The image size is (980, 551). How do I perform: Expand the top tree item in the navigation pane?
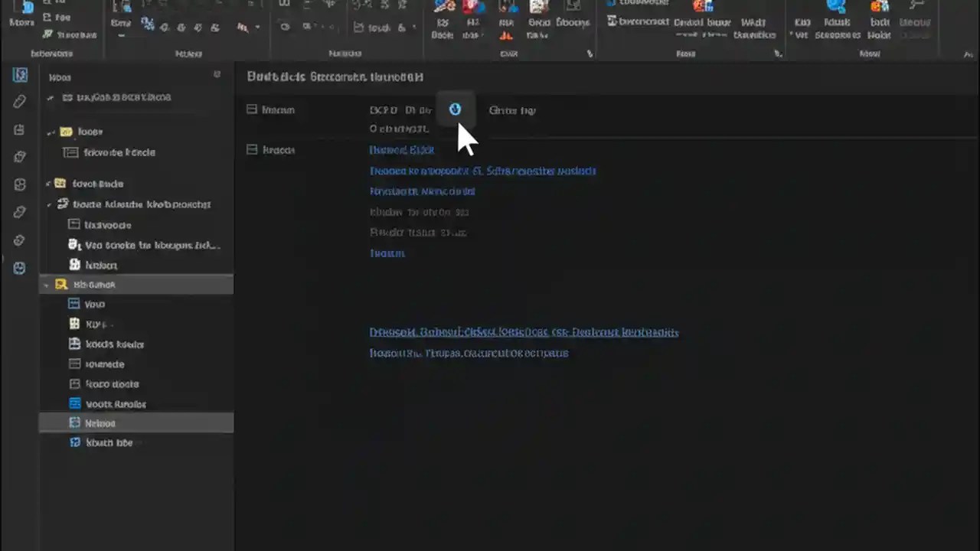point(50,97)
